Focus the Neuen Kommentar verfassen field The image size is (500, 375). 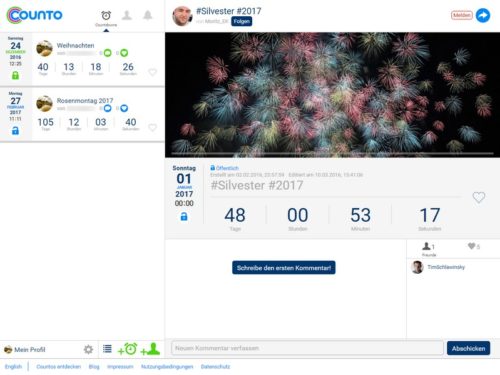coord(307,348)
